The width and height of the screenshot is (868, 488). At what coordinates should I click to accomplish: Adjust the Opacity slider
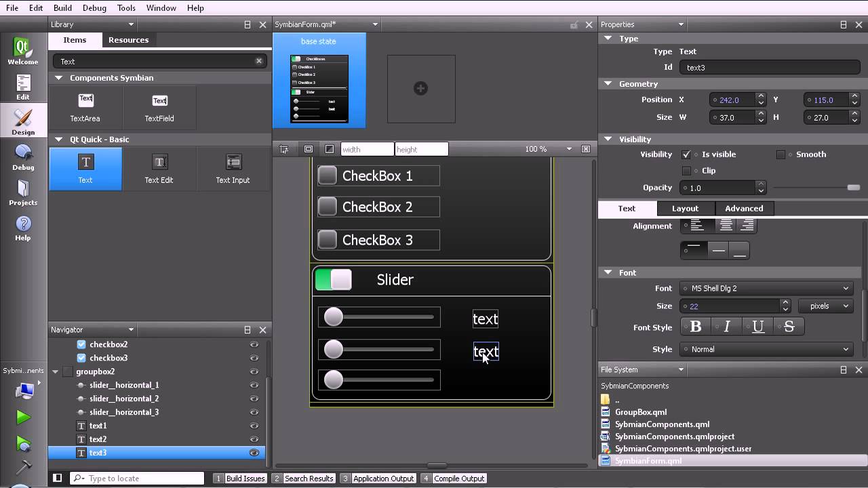[x=816, y=188]
